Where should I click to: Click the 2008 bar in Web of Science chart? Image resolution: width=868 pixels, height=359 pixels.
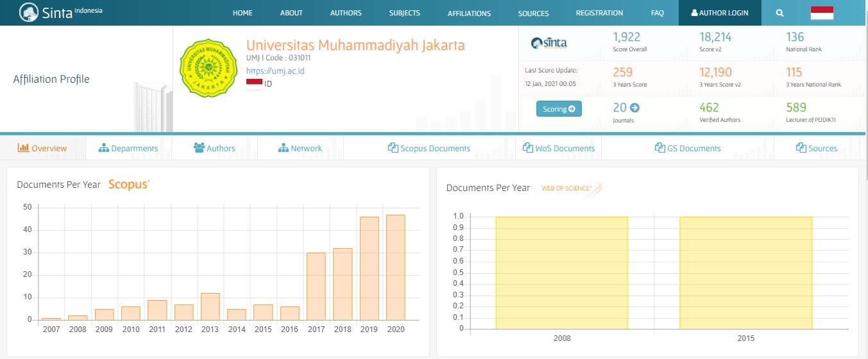562,272
